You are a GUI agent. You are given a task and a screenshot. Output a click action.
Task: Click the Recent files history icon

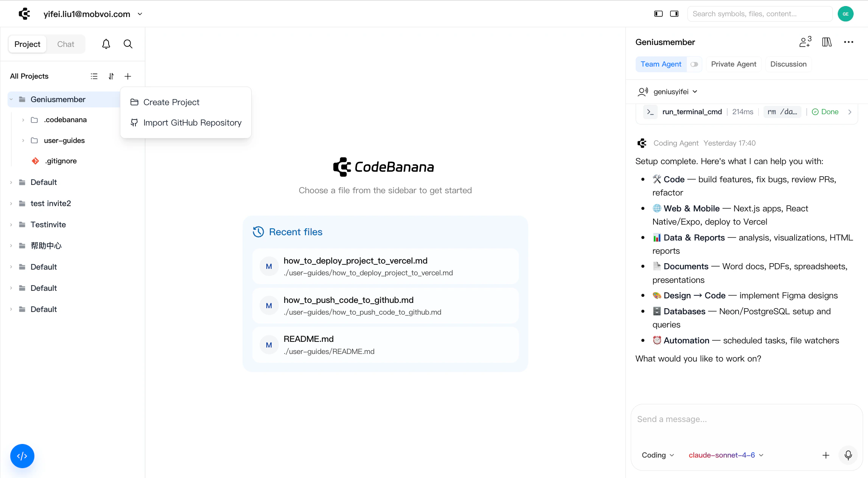coord(258,232)
